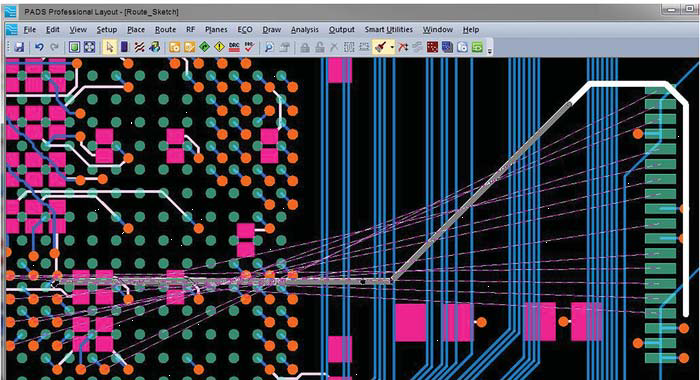The image size is (700, 380).
Task: Open the Planes menu
Action: click(x=216, y=29)
